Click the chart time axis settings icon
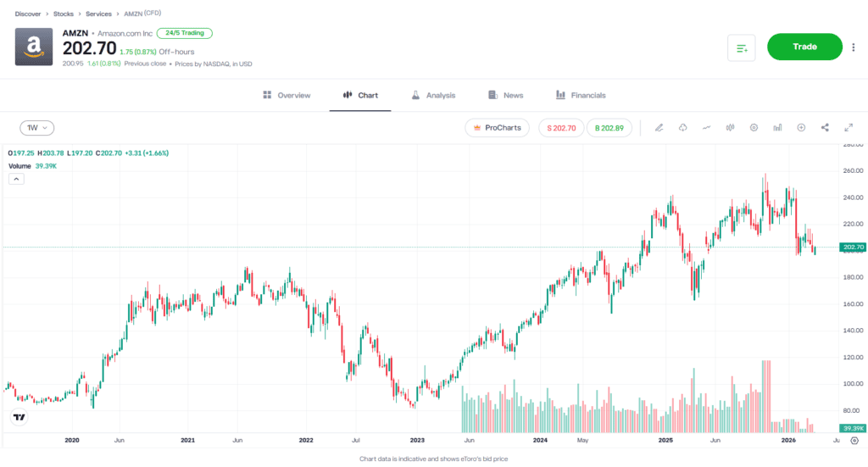The width and height of the screenshot is (868, 467). coord(854,441)
